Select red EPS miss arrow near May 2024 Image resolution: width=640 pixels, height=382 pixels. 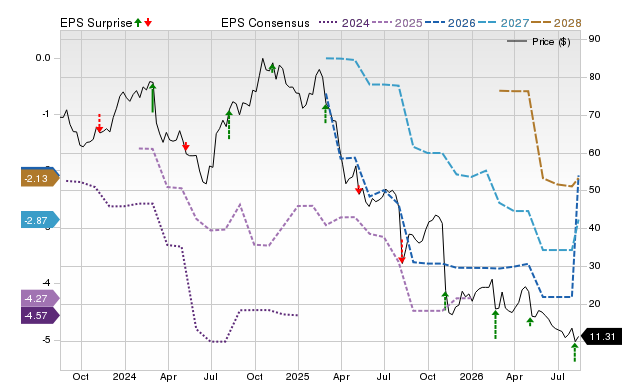(x=186, y=146)
